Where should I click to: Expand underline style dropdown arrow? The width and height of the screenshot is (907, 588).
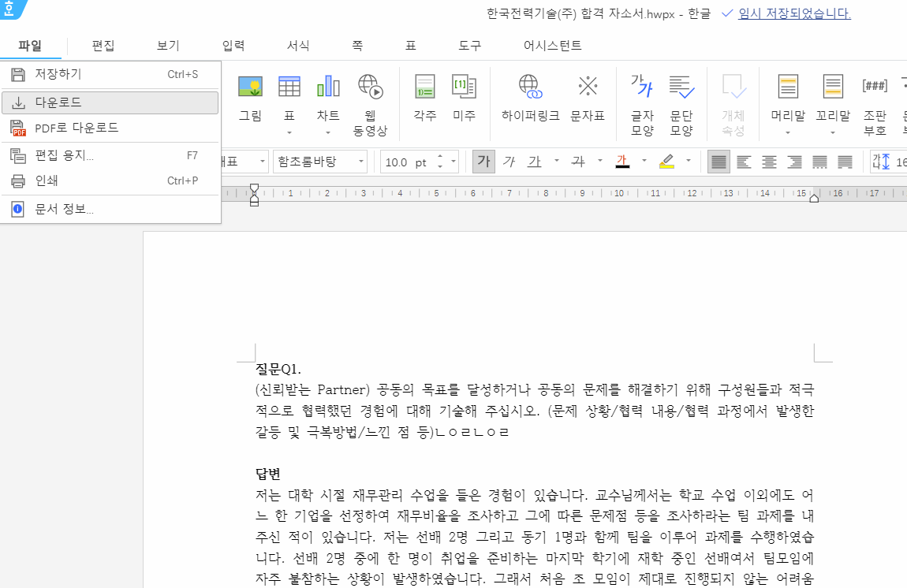point(557,161)
